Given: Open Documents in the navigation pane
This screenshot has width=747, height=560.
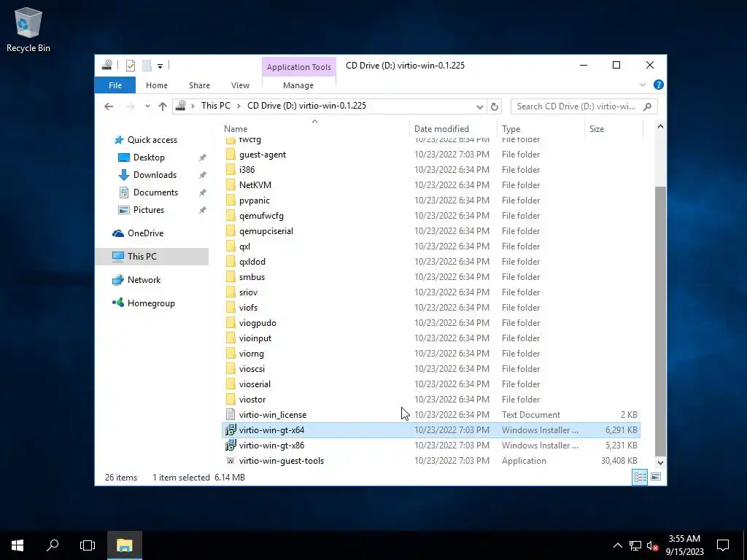Looking at the screenshot, I should [155, 192].
